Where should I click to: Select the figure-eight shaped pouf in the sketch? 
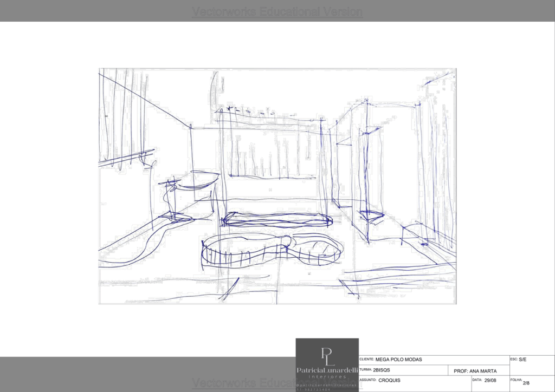click(x=271, y=252)
